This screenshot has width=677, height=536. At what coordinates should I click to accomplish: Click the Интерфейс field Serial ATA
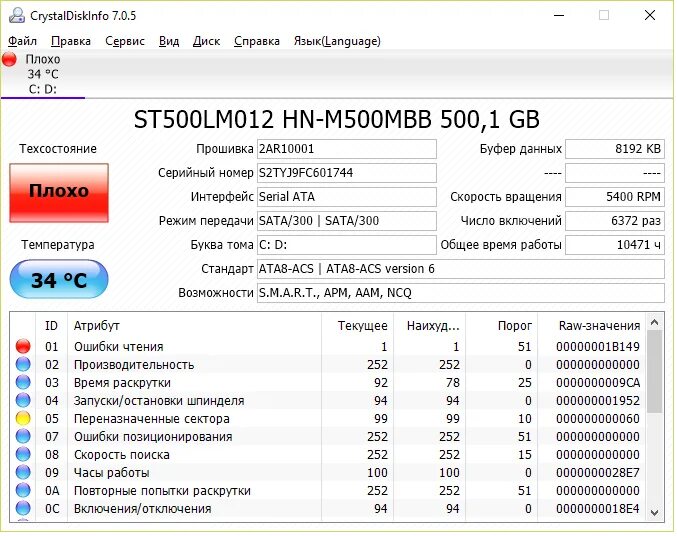[x=347, y=197]
